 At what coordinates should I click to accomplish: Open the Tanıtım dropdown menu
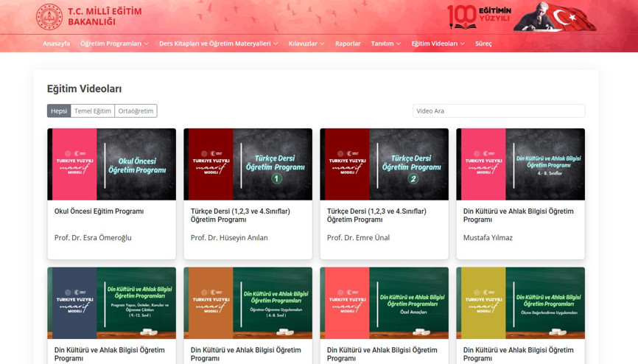pos(385,43)
